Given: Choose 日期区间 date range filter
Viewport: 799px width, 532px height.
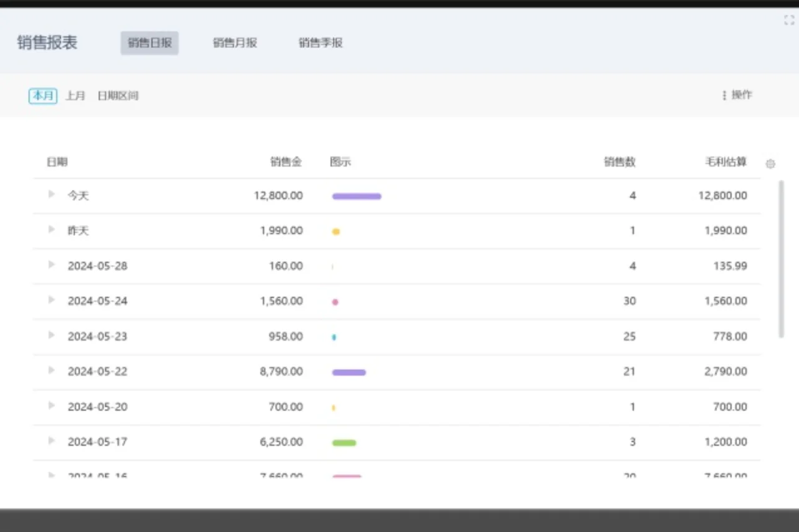Looking at the screenshot, I should (x=118, y=95).
